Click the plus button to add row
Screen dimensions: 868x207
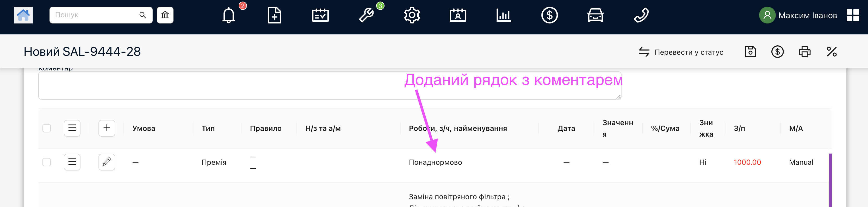pyautogui.click(x=107, y=128)
